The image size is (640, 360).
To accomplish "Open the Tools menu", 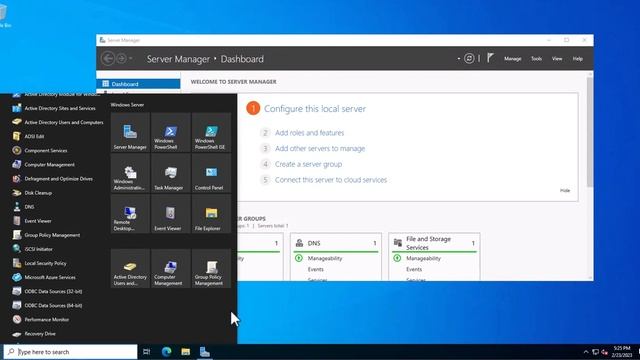I will (536, 59).
